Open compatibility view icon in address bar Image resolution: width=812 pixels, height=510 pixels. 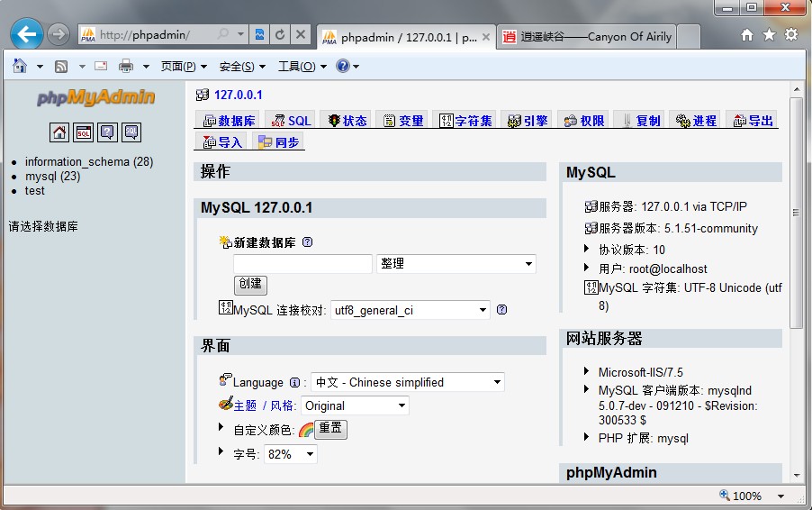click(259, 35)
